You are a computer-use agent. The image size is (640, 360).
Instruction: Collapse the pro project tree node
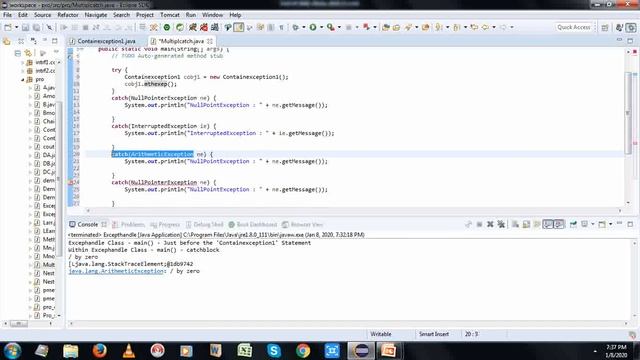click(23, 80)
